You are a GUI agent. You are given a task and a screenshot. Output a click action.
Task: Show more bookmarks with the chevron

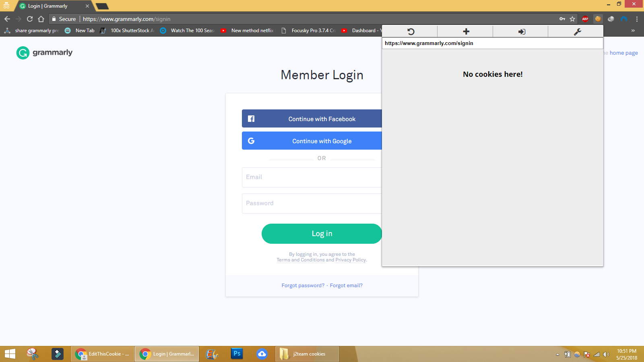point(633,31)
